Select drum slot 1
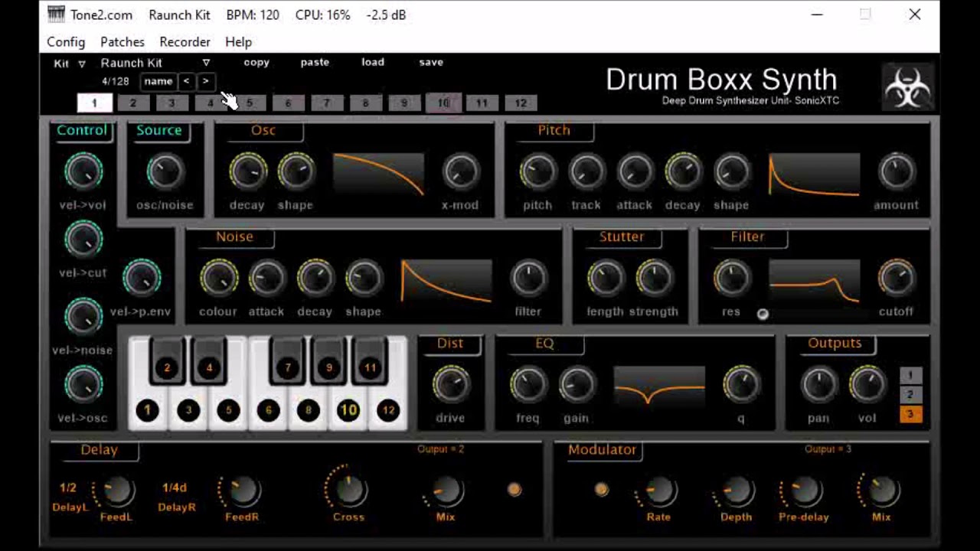Screen dimensions: 980x551 click(x=94, y=103)
